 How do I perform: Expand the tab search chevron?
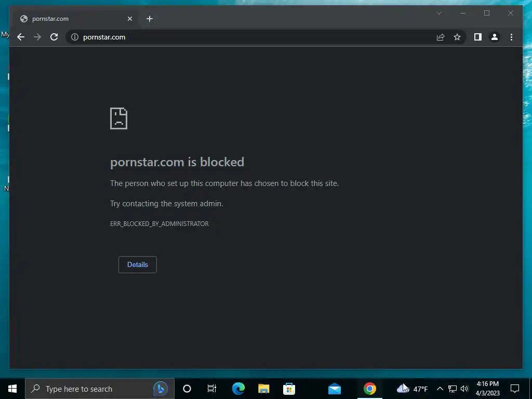pyautogui.click(x=438, y=13)
